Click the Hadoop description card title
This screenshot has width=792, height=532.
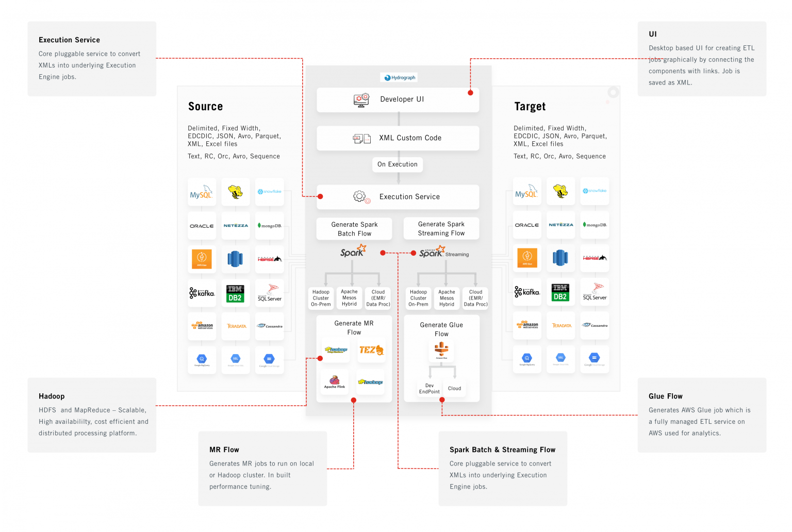coord(52,396)
